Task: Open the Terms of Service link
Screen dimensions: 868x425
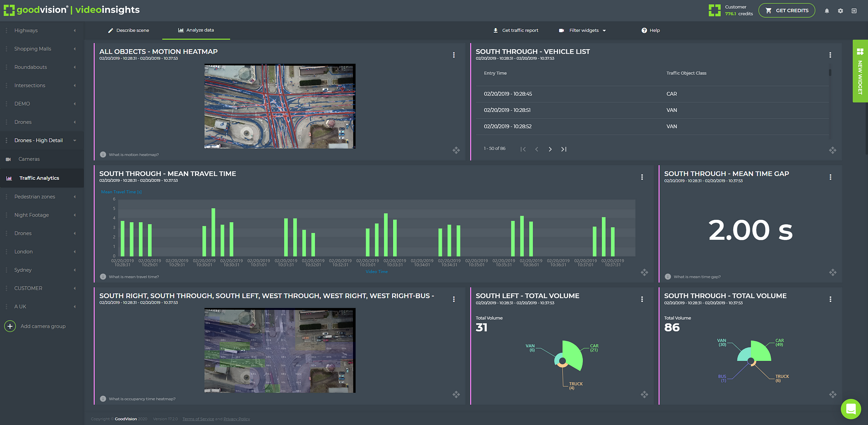Action: tap(198, 419)
